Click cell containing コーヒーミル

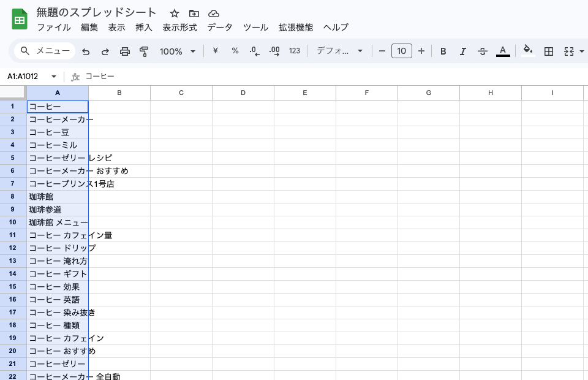click(58, 145)
